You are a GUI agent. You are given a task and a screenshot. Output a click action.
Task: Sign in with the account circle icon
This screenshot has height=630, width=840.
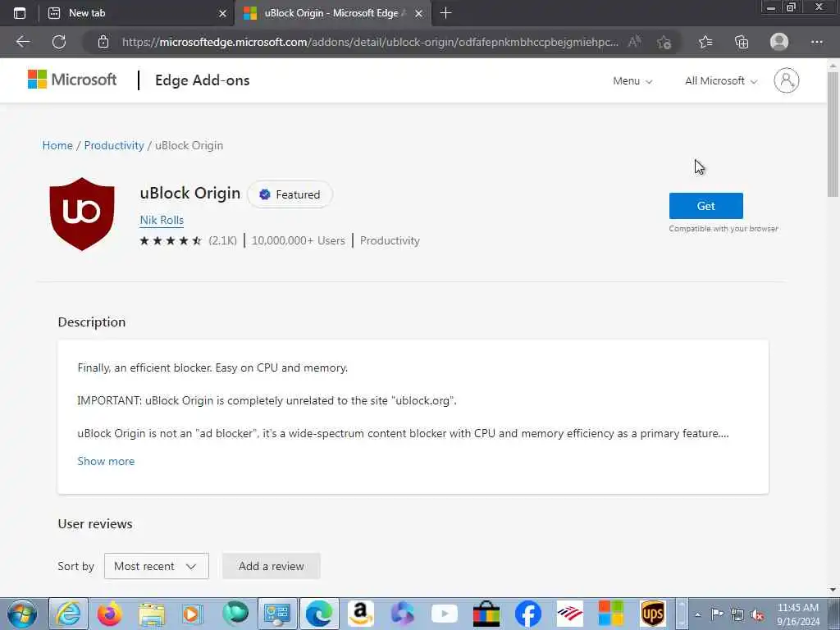coord(786,80)
